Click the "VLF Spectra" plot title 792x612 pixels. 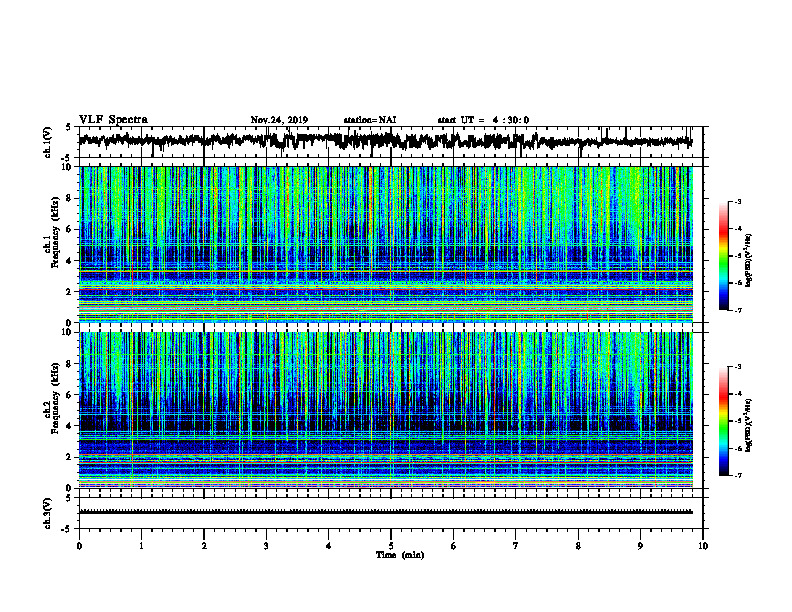[113, 120]
